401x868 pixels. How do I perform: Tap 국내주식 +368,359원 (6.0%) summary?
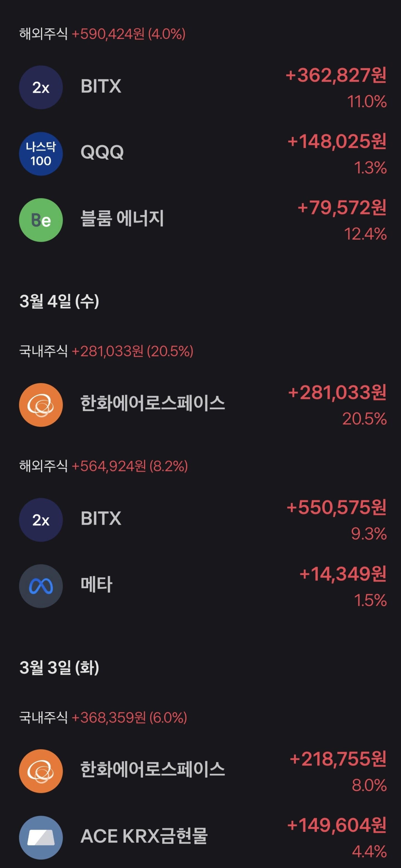pyautogui.click(x=103, y=717)
